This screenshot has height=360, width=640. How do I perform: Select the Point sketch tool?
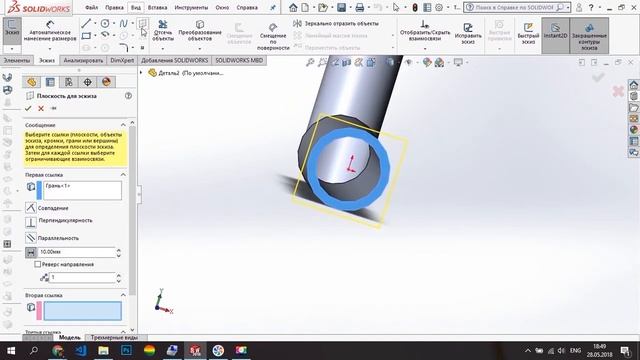click(x=142, y=48)
